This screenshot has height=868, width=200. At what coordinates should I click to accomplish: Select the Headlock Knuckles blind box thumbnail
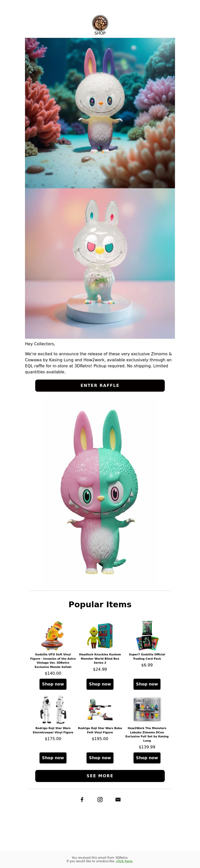[x=100, y=636]
